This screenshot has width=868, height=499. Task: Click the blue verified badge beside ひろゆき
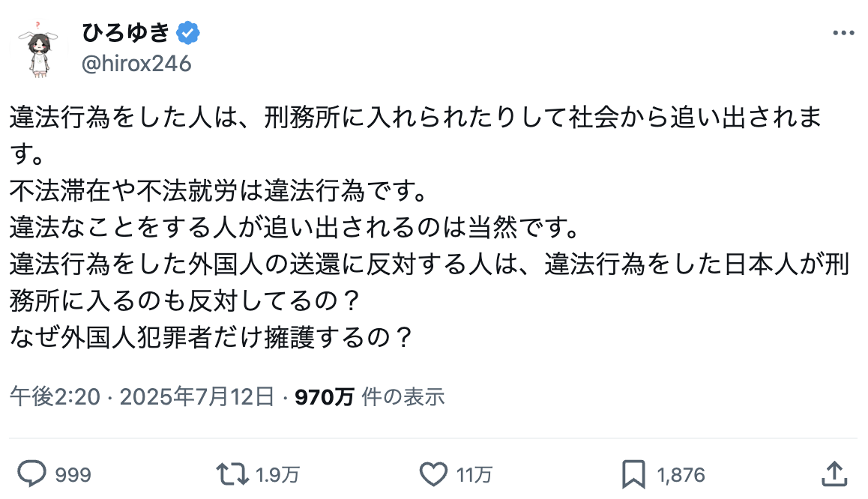pos(188,33)
